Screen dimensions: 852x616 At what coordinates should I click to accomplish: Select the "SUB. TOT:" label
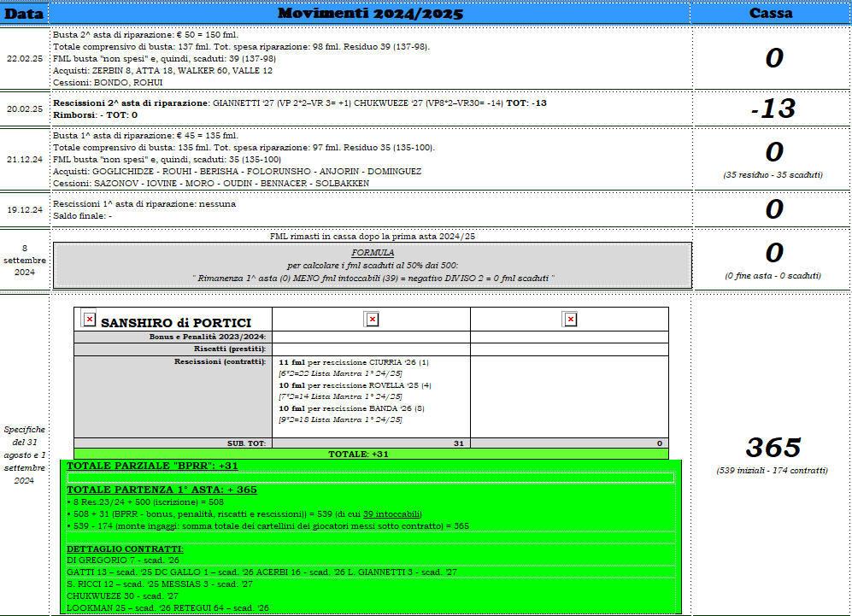click(247, 443)
